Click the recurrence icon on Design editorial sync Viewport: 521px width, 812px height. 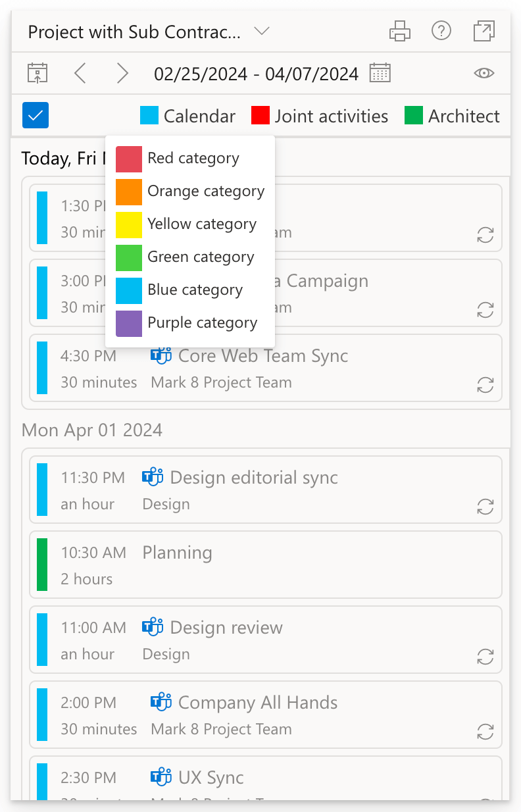pos(485,507)
